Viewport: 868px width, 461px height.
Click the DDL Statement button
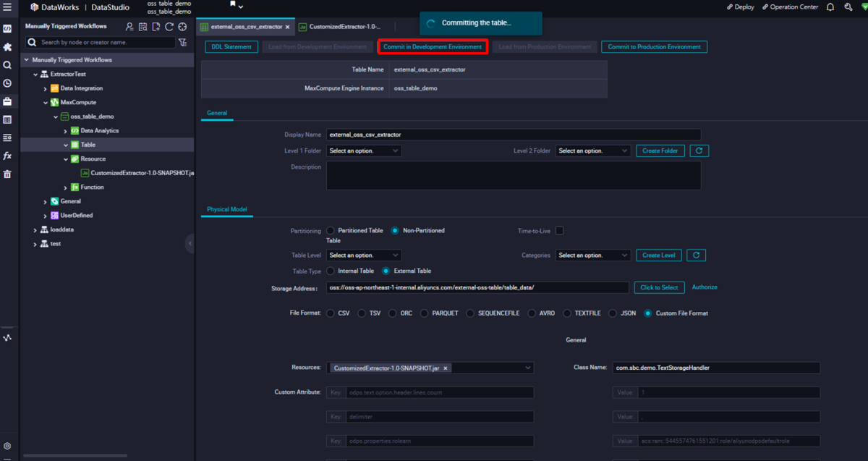tap(231, 46)
